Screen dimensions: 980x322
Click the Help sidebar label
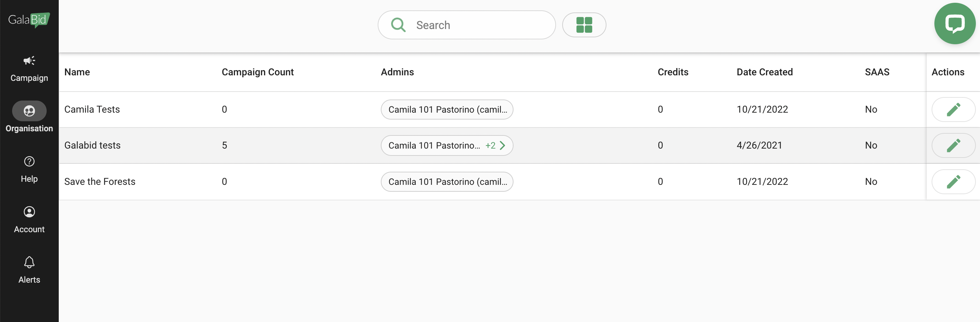coord(29,179)
